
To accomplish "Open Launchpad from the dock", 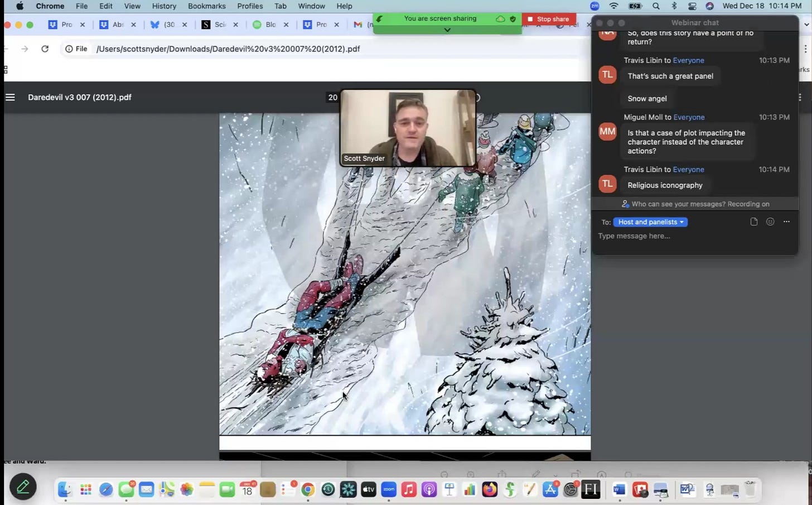I will (85, 489).
